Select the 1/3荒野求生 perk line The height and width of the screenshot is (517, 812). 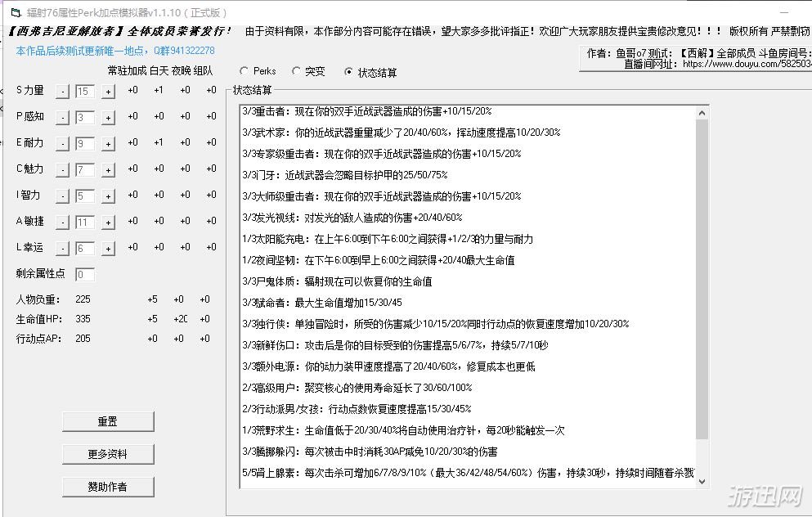tap(403, 430)
